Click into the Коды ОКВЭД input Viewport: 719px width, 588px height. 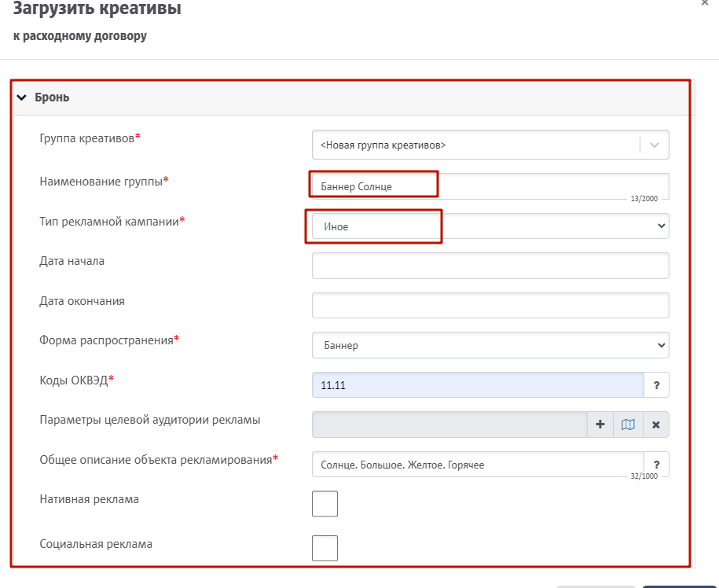pos(478,384)
